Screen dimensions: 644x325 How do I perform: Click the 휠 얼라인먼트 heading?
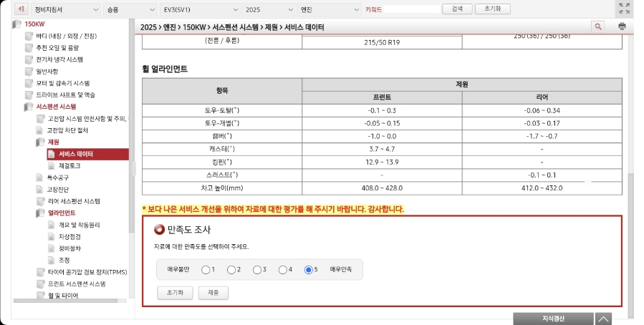click(165, 69)
